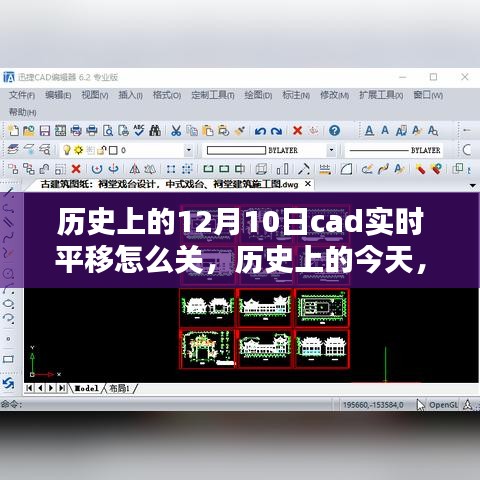This screenshot has height=480, width=480.
Task: Open an existing drawing folder icon
Action: coord(29,130)
